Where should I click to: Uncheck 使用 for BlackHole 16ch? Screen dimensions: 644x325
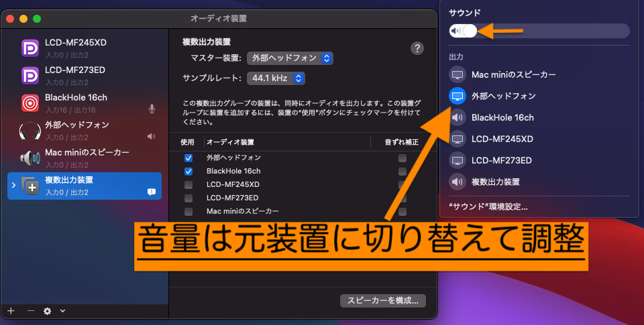(189, 172)
